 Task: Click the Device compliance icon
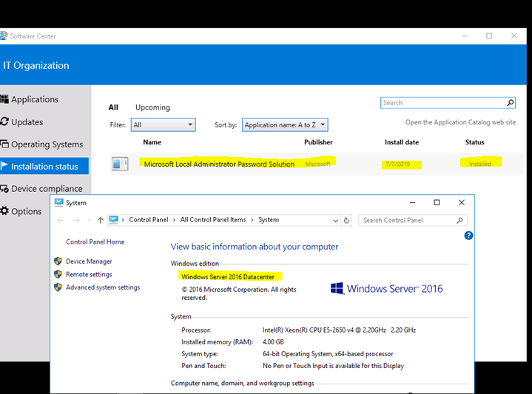[x=4, y=189]
